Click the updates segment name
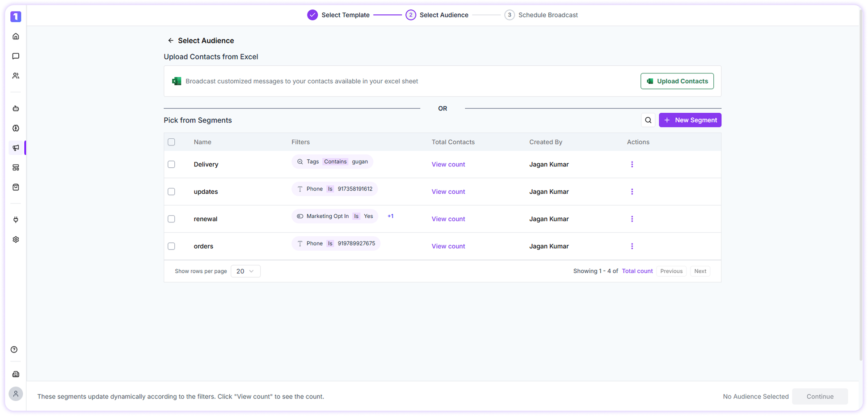The height and width of the screenshot is (416, 868). click(206, 191)
